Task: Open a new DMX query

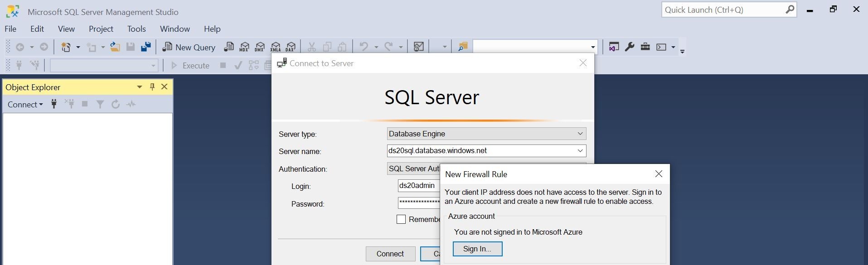Action: pyautogui.click(x=260, y=47)
